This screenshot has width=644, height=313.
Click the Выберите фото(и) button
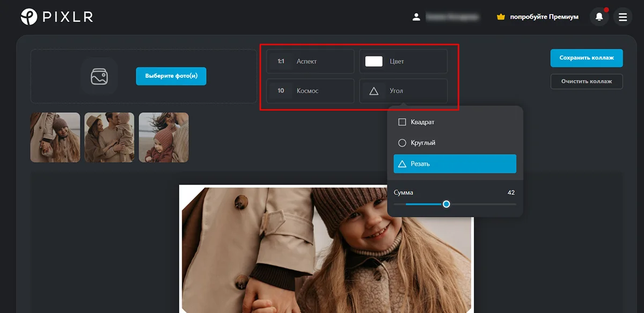pos(171,76)
